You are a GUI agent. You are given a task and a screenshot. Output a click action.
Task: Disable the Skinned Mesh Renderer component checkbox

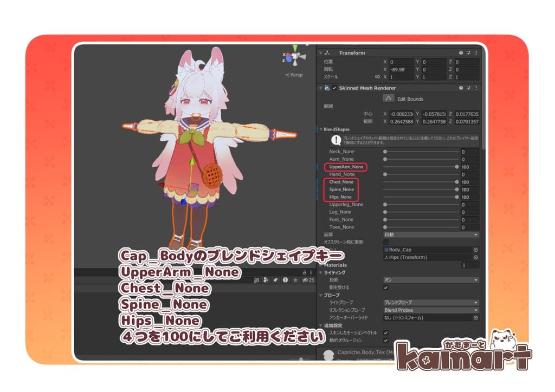(x=334, y=88)
